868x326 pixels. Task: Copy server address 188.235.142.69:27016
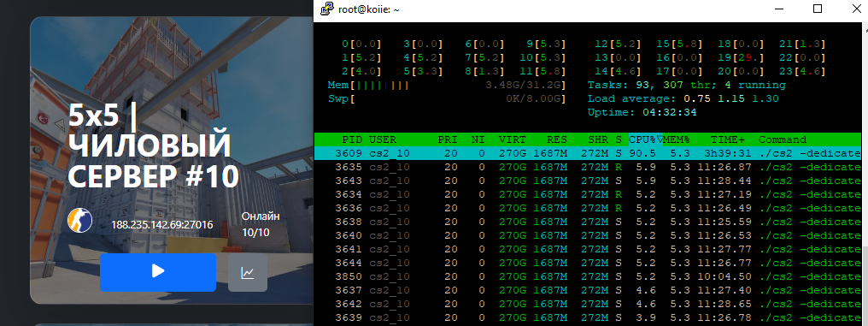coord(162,226)
